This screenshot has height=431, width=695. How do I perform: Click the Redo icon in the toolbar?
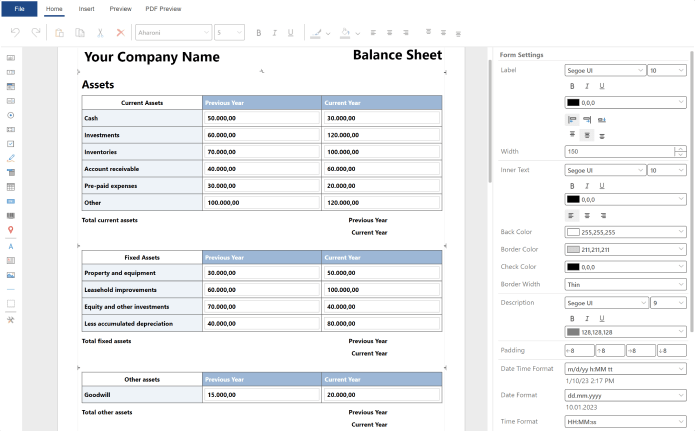36,33
